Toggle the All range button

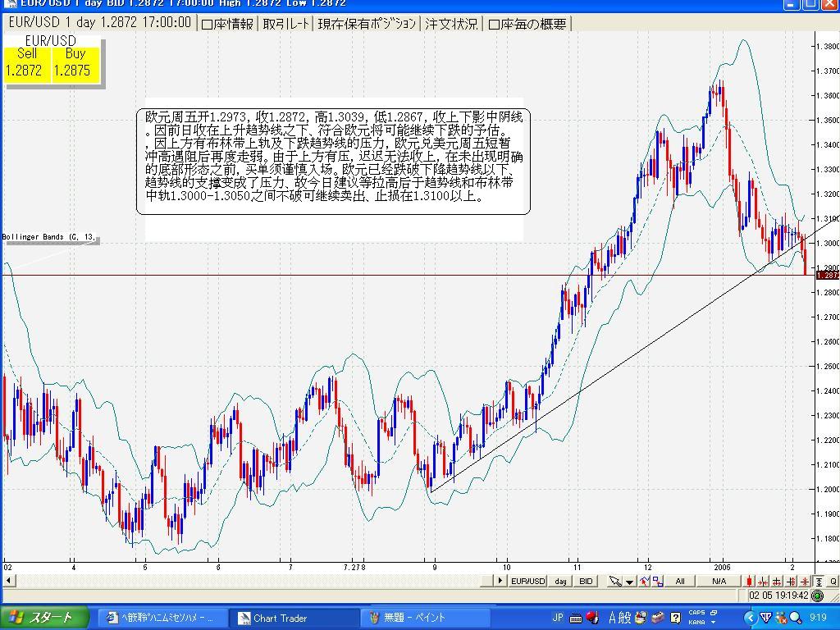coord(679,581)
